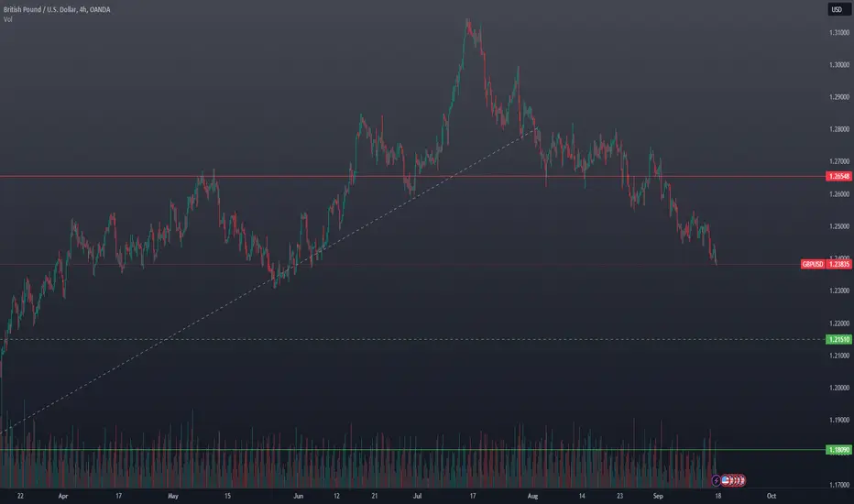Viewport: 854px width, 504px height.
Task: Click the green 1.21510 price label
Action: pos(838,339)
